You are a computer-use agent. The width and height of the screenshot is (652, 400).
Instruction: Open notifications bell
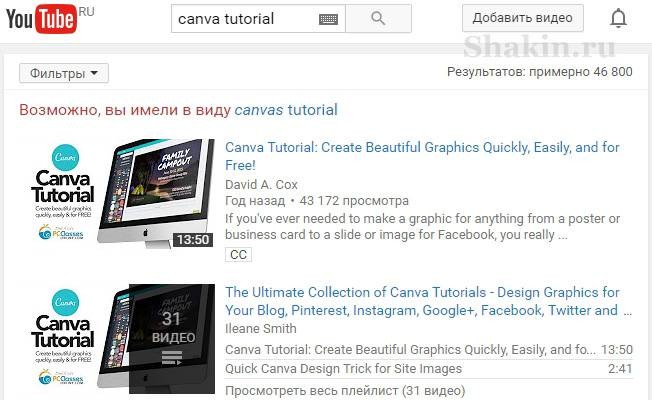pos(618,18)
